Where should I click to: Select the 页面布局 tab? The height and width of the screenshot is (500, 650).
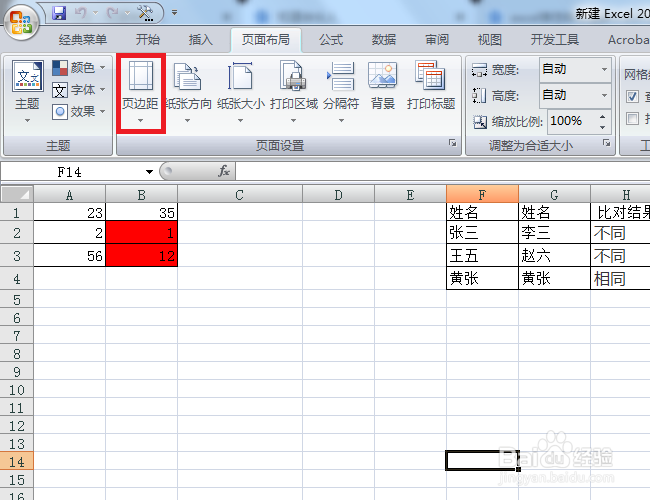point(266,40)
